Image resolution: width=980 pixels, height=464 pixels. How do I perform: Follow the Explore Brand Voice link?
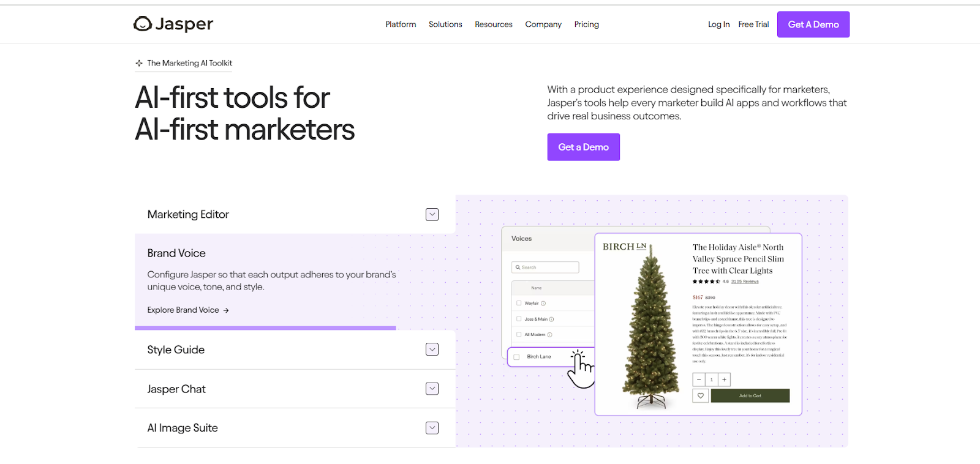(x=188, y=310)
